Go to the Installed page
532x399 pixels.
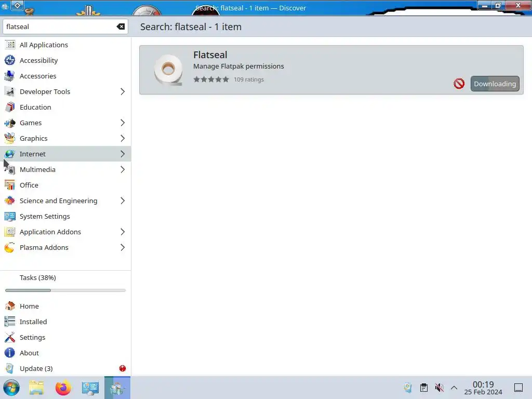65,322
